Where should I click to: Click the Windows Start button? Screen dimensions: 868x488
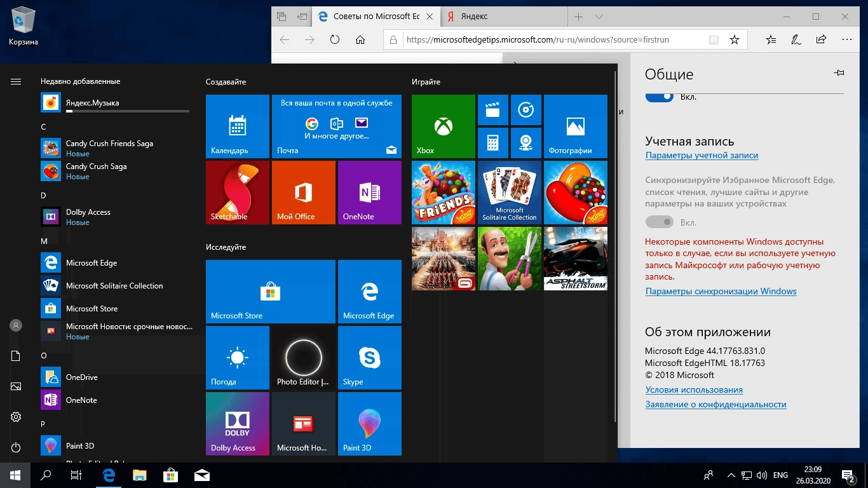click(x=15, y=475)
